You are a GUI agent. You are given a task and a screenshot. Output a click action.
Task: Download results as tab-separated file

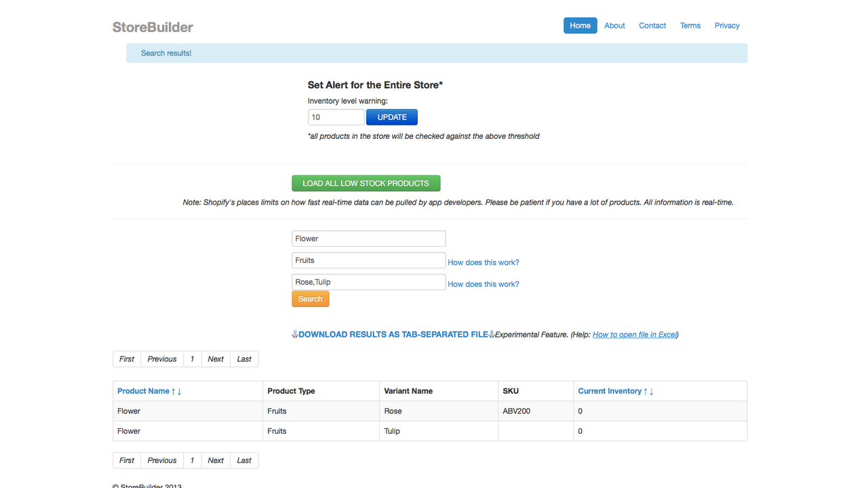392,334
